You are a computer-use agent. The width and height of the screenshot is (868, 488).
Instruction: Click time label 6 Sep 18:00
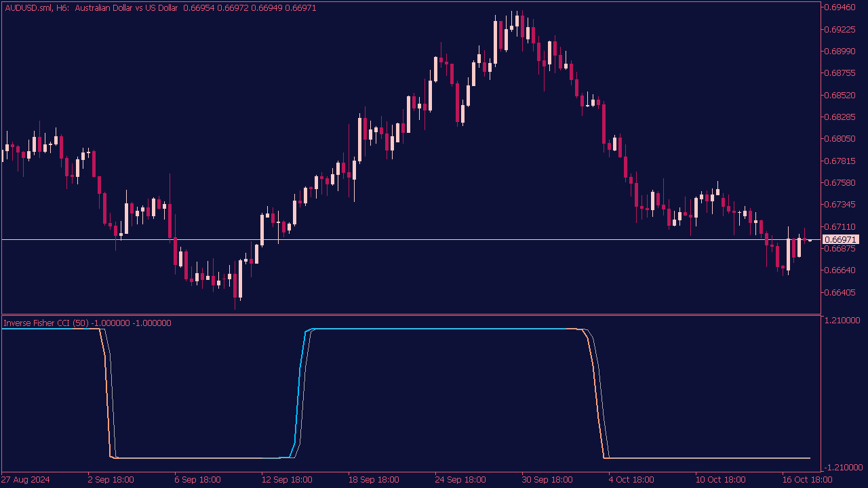[198, 479]
